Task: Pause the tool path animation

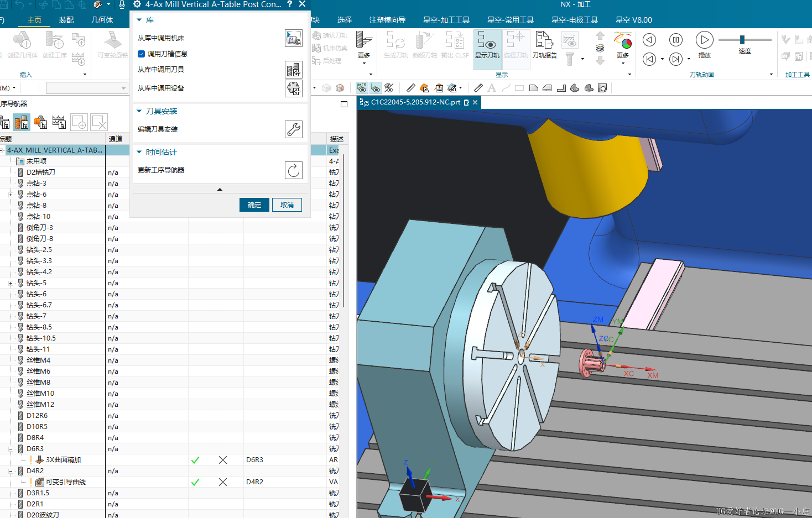Action: (x=675, y=40)
